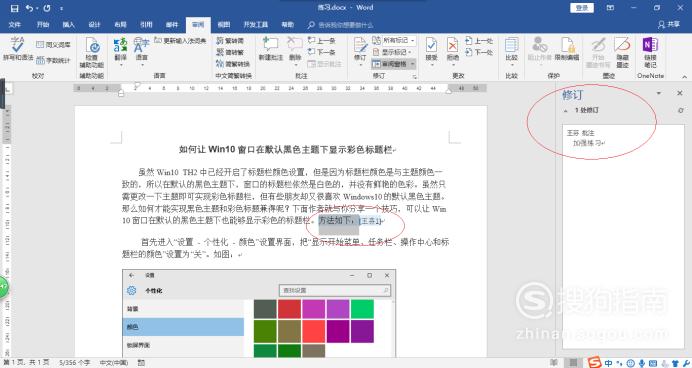Viewport: 692px width, 368px height.
Task: Open Word Count (字数统计) in ribbon
Action: (53, 60)
